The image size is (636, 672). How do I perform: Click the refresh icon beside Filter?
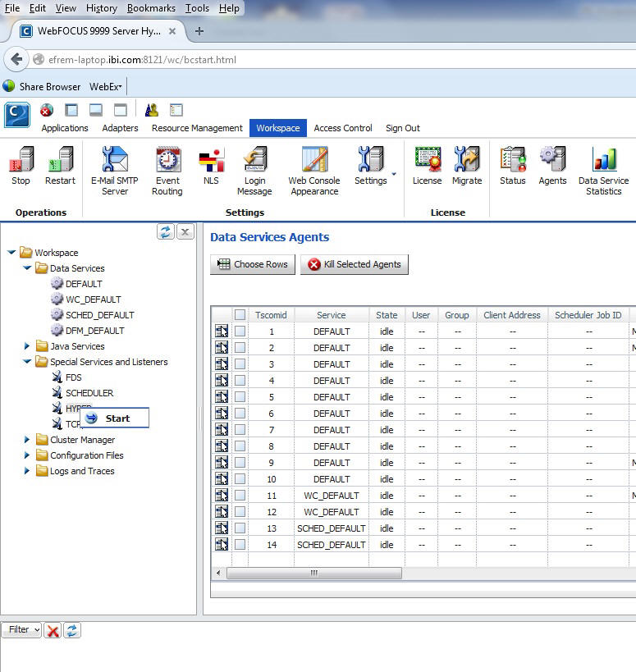(72, 630)
